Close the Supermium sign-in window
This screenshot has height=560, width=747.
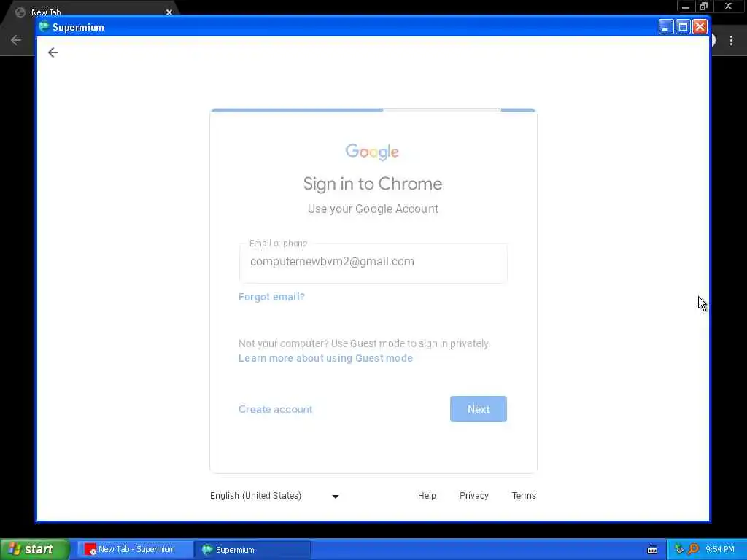click(700, 27)
